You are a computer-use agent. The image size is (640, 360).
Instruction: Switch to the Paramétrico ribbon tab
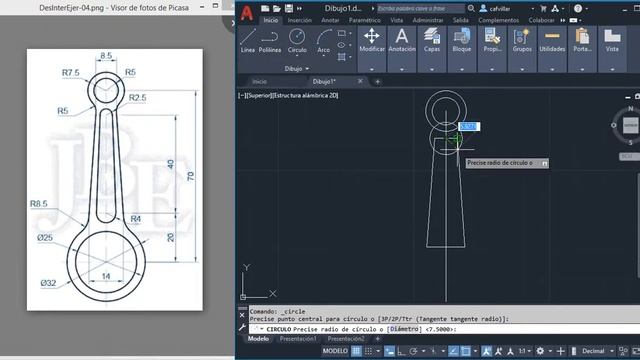[x=364, y=20]
